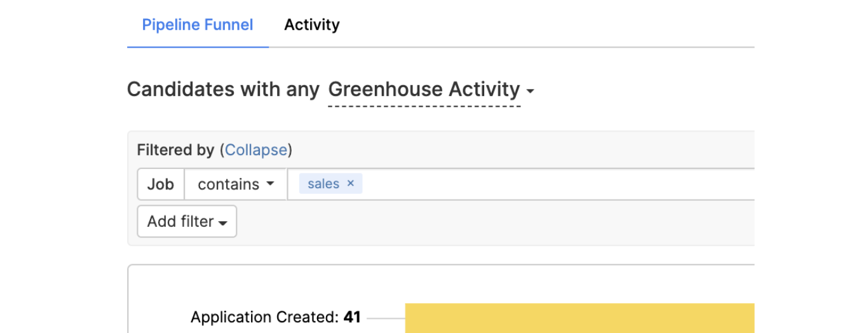The width and height of the screenshot is (868, 333).
Task: Click the 41 applications count
Action: (352, 317)
